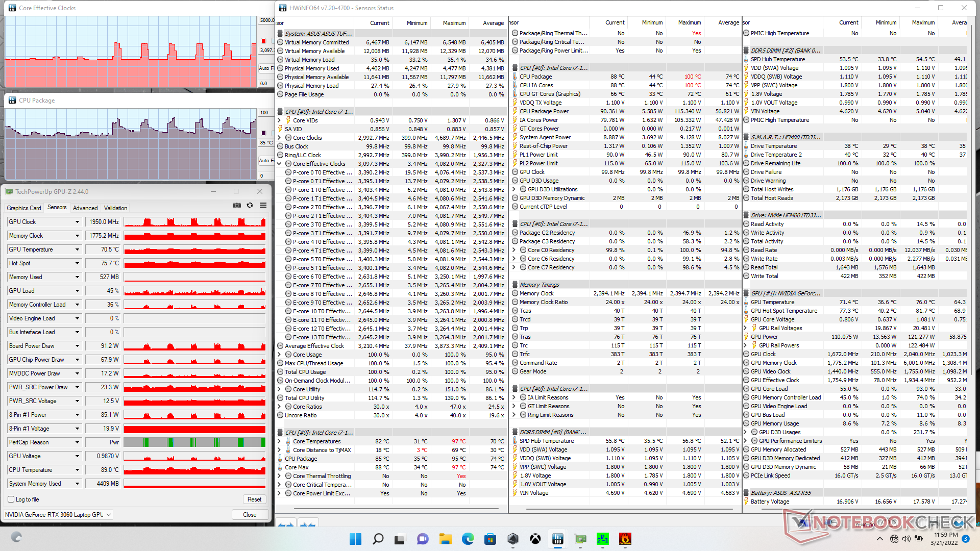
Task: Click battery icon in system tray
Action: (919, 539)
